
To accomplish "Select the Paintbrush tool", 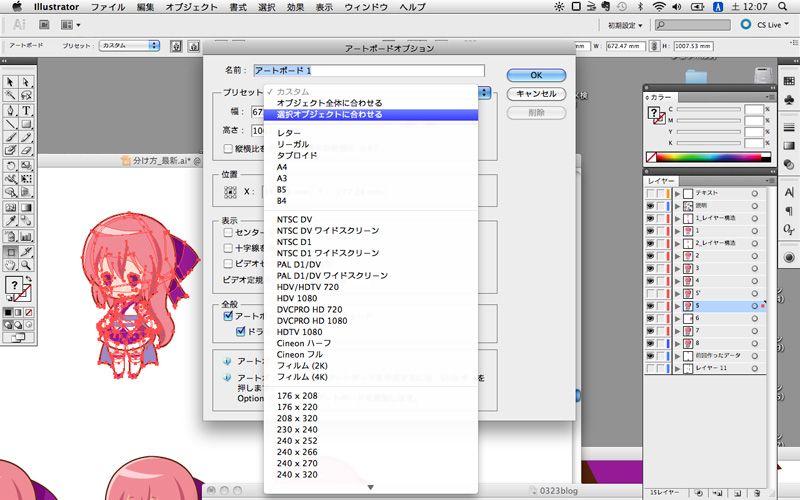I will point(10,137).
